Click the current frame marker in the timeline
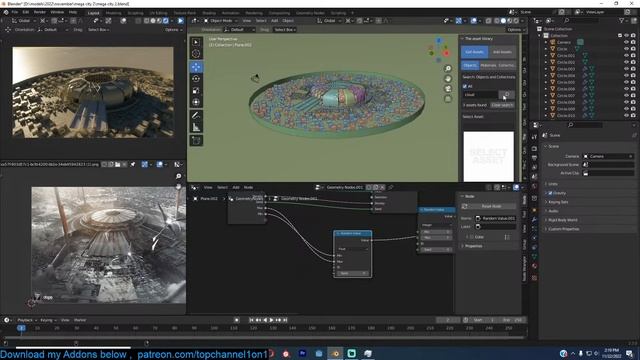Viewport: 640px width, 360px height. click(x=21, y=328)
